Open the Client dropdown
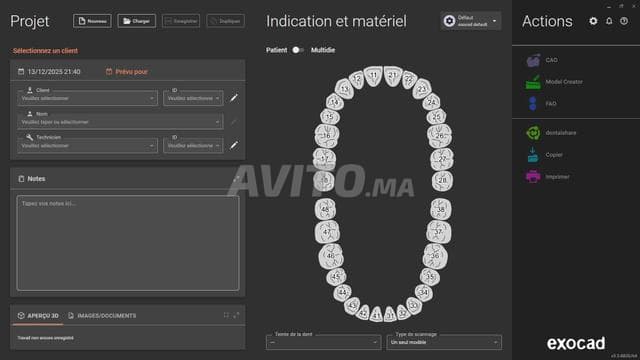This screenshot has height=360, width=640. 87,98
